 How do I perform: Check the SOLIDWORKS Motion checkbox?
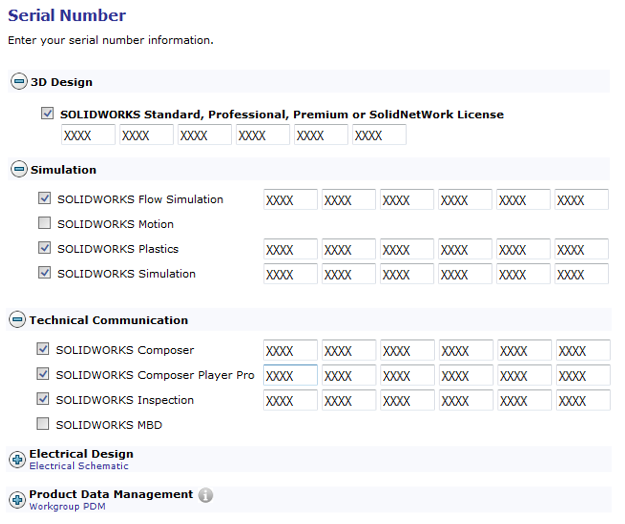click(x=44, y=223)
